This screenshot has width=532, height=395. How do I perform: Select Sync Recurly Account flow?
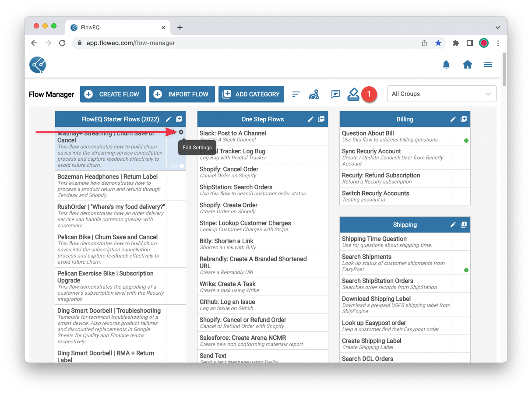click(405, 157)
